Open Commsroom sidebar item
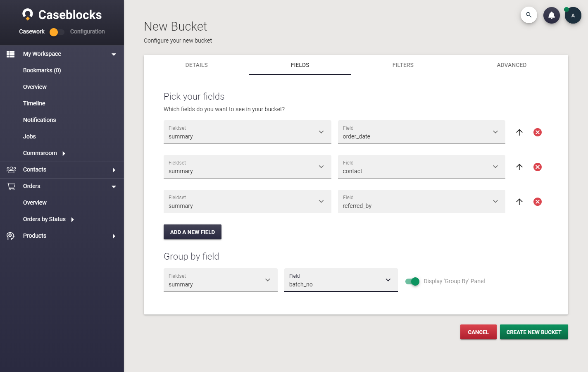The image size is (588, 372). point(40,153)
